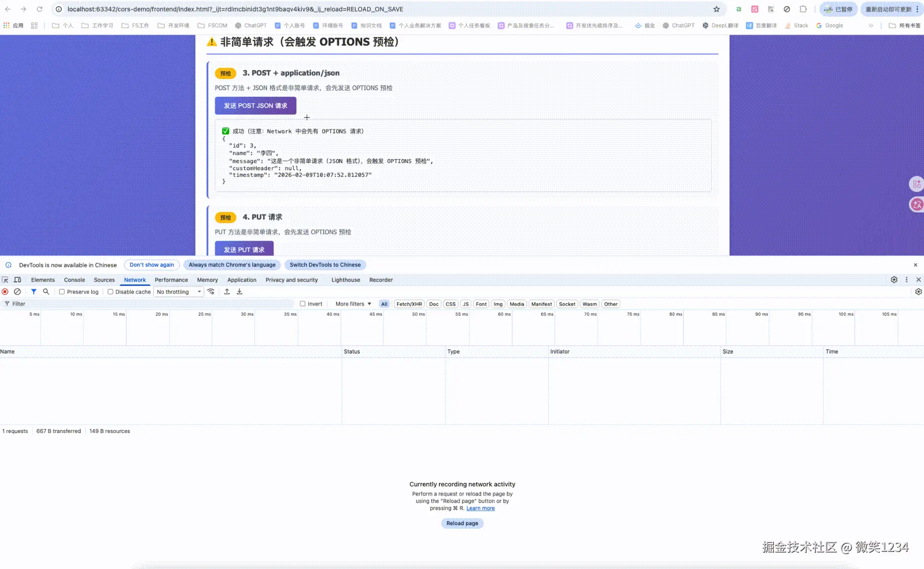Switch to the Console tab
The width and height of the screenshot is (924, 569).
coord(75,280)
